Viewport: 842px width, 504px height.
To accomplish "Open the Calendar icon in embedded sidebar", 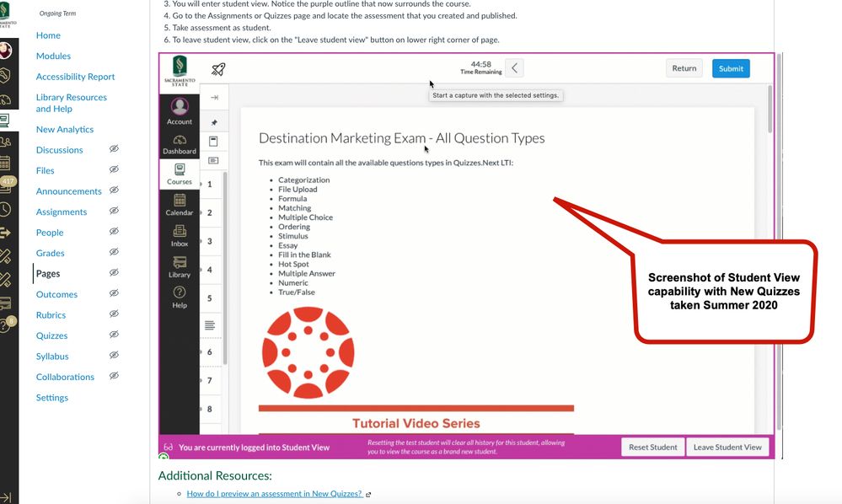I will click(x=179, y=205).
